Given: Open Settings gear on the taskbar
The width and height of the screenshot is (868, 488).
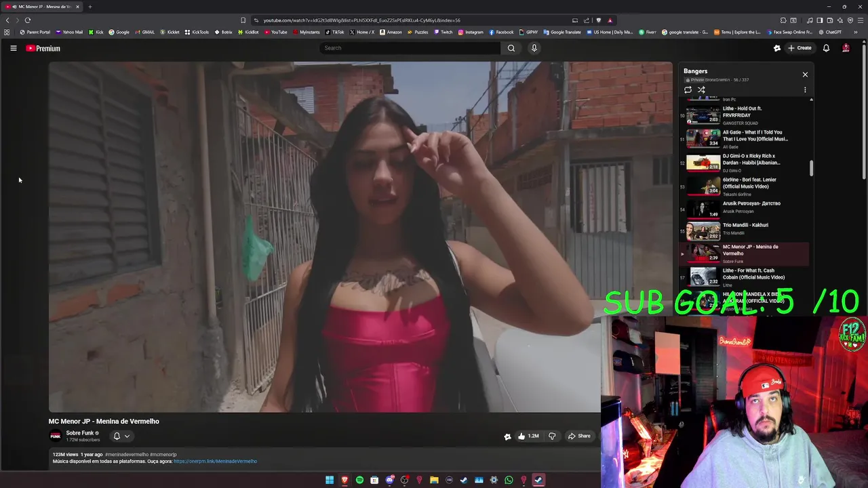Looking at the screenshot, I should pos(494,480).
